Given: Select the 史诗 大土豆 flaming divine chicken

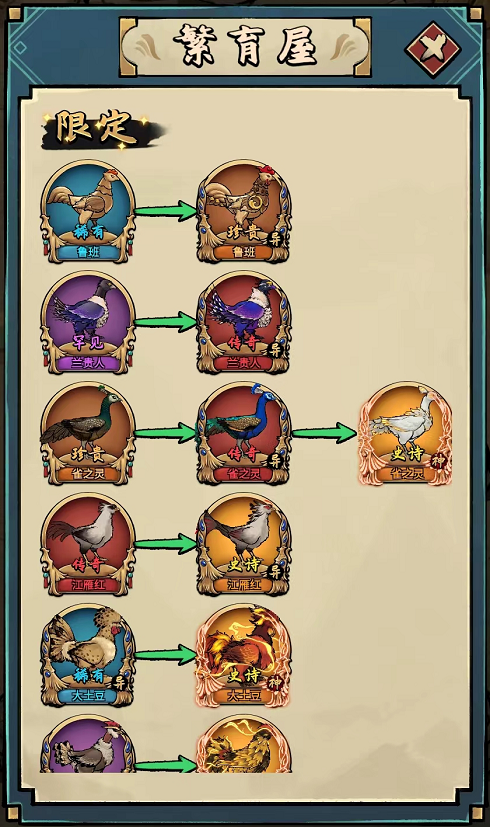Looking at the screenshot, I should (x=244, y=655).
